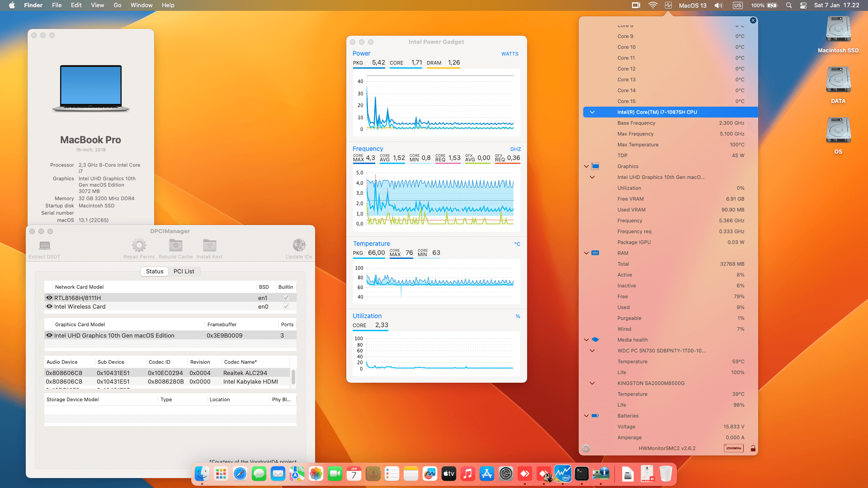The width and height of the screenshot is (868, 488).
Task: Click the 2500MHz button in HWMonitorSMC2
Action: (x=733, y=448)
